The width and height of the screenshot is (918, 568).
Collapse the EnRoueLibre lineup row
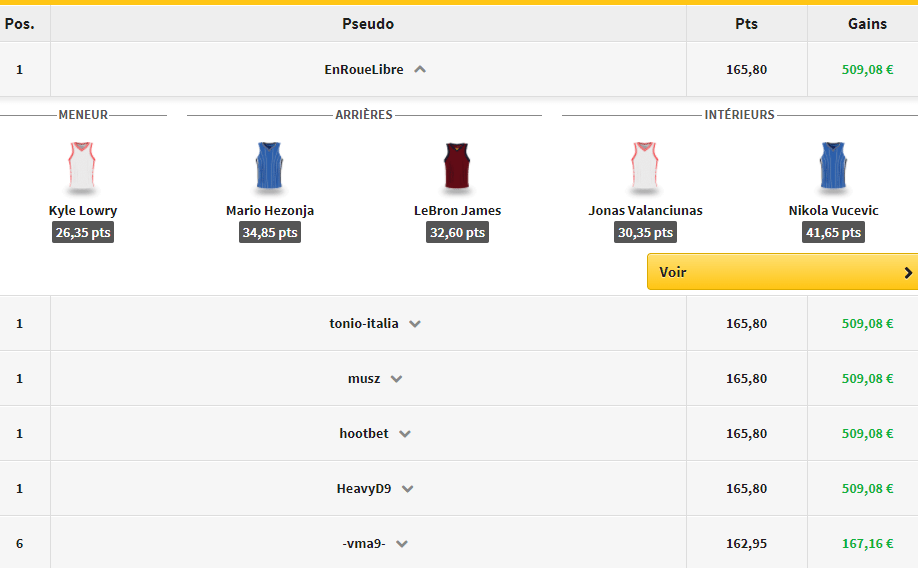pos(420,70)
